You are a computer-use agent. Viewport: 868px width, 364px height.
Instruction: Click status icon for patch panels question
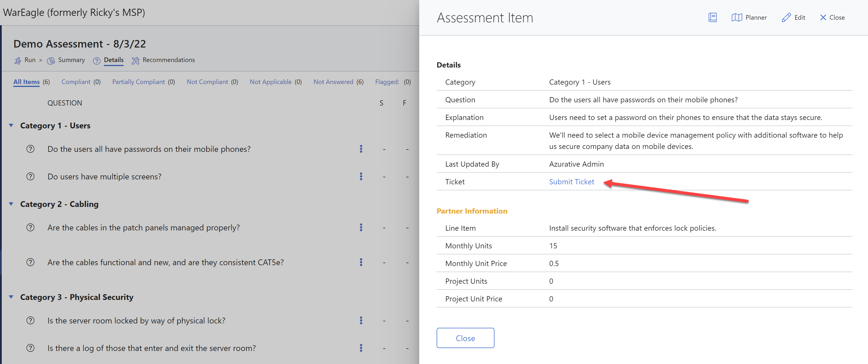[30, 227]
